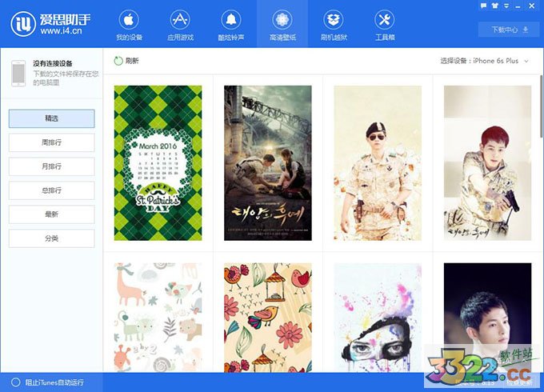The width and height of the screenshot is (544, 392).
Task: Open the title bar dropdown menu icon
Action: (506, 6)
